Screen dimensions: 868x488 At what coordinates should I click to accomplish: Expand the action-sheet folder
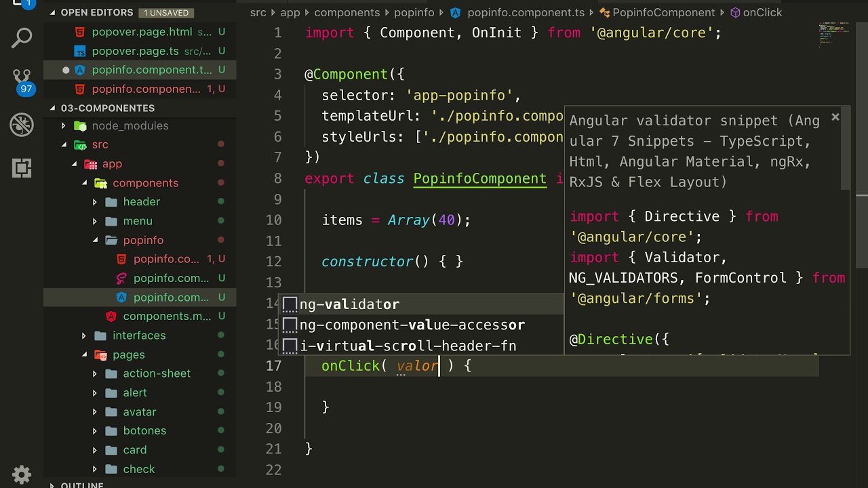pos(95,373)
